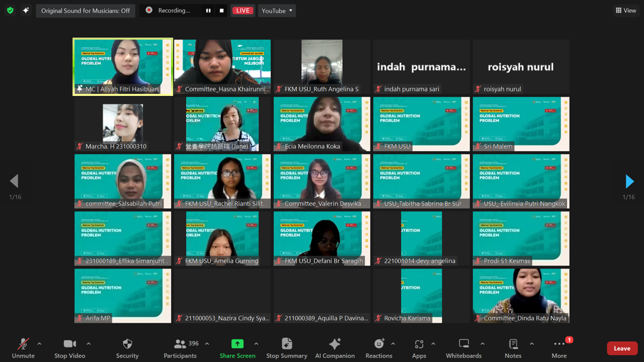Go to the next gallery page arrow
Viewport: 644px width, 362px height.
pos(629,181)
